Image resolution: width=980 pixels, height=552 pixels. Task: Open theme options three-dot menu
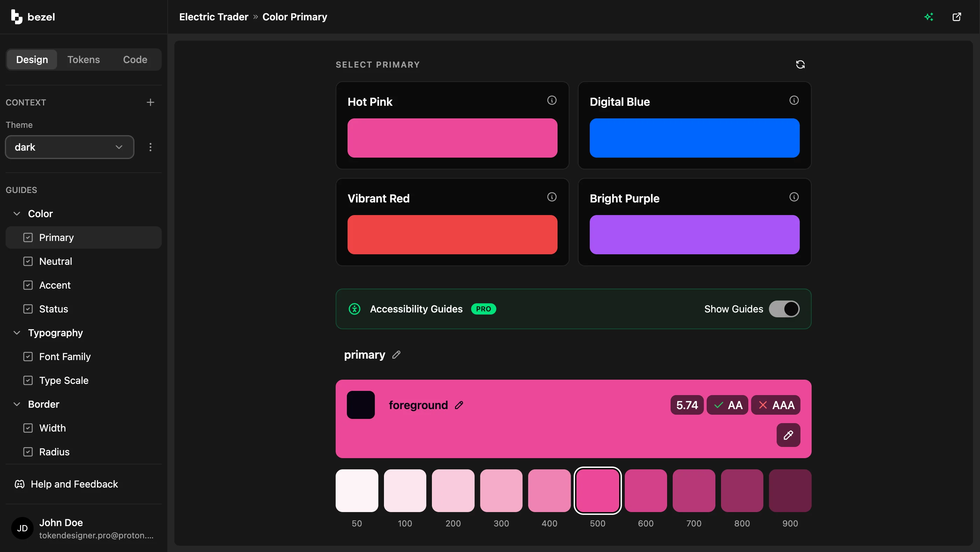(x=150, y=147)
